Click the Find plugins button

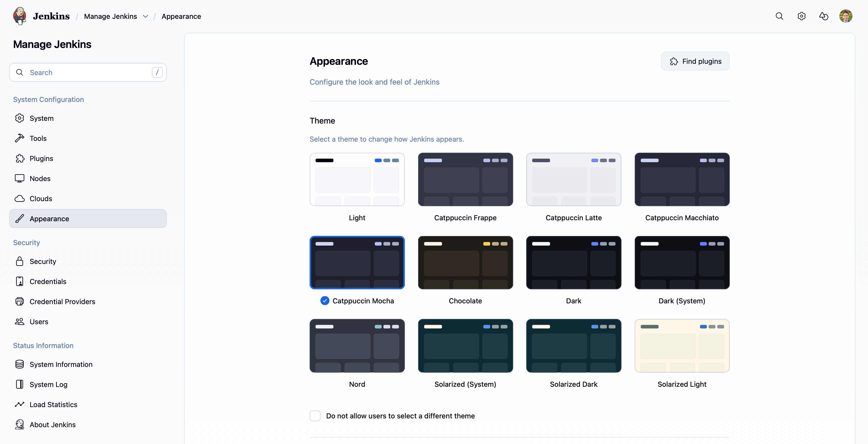[695, 61]
